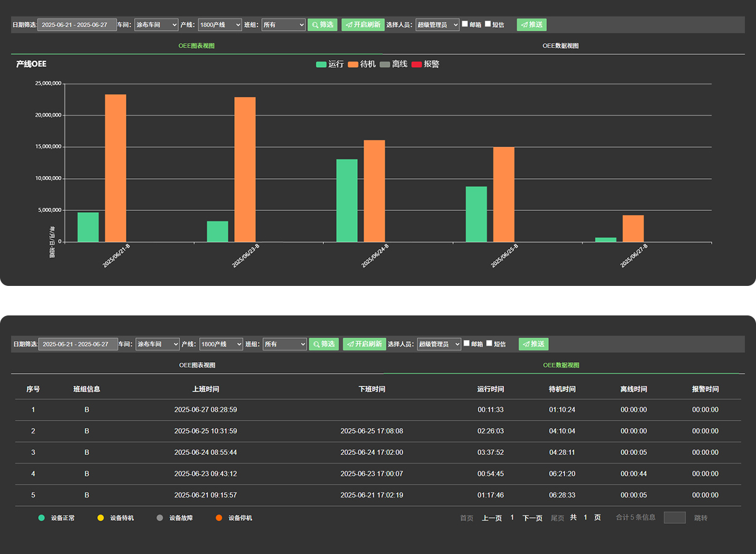
Task: Expand the 产线 dropdown in the top panel
Action: (x=220, y=25)
